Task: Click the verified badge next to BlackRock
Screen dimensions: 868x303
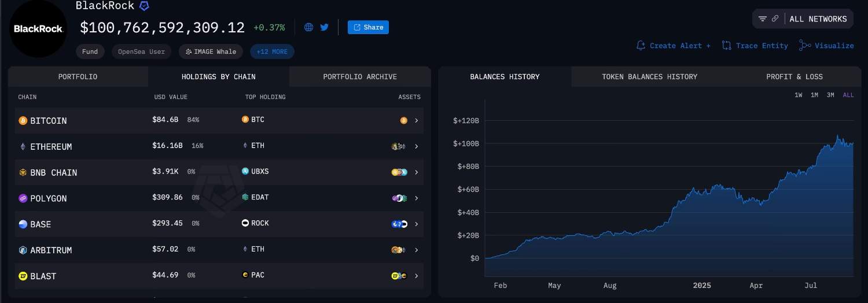Action: tap(145, 6)
